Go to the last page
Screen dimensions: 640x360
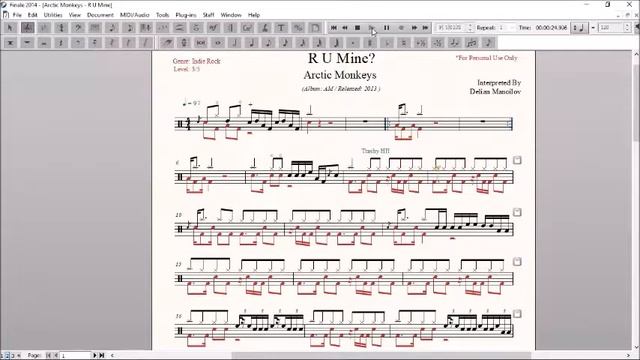[x=102, y=356]
